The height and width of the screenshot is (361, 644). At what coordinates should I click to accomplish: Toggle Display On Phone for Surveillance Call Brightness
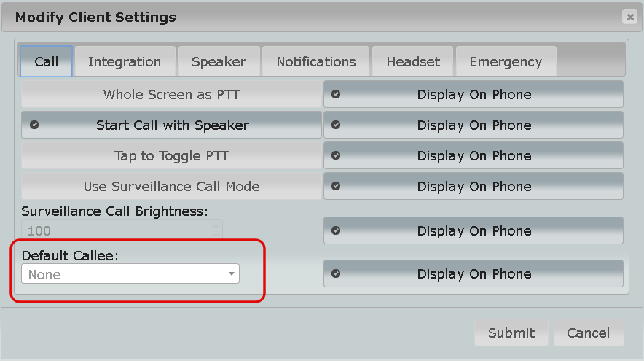474,231
